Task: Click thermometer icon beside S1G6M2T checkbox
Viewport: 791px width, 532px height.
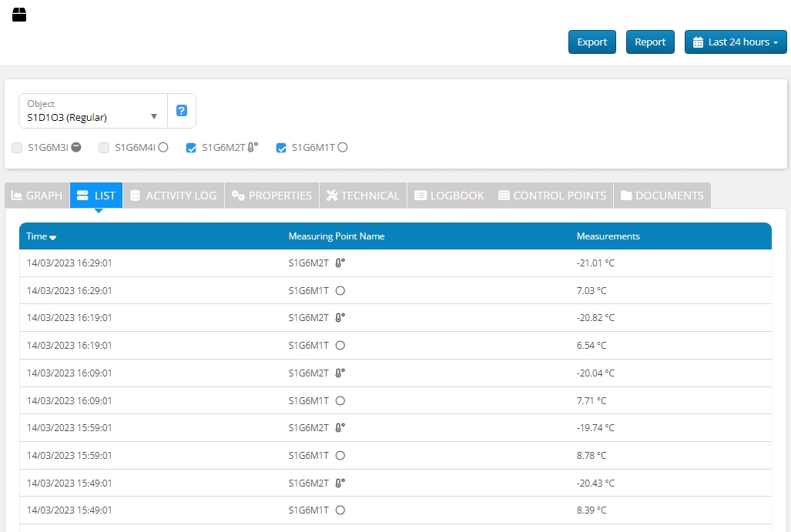Action: coord(253,148)
